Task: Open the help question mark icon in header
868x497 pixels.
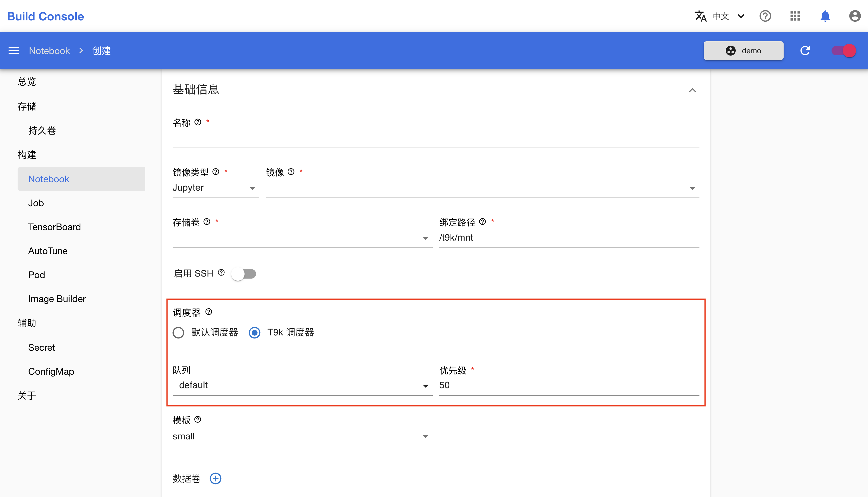Action: [765, 16]
